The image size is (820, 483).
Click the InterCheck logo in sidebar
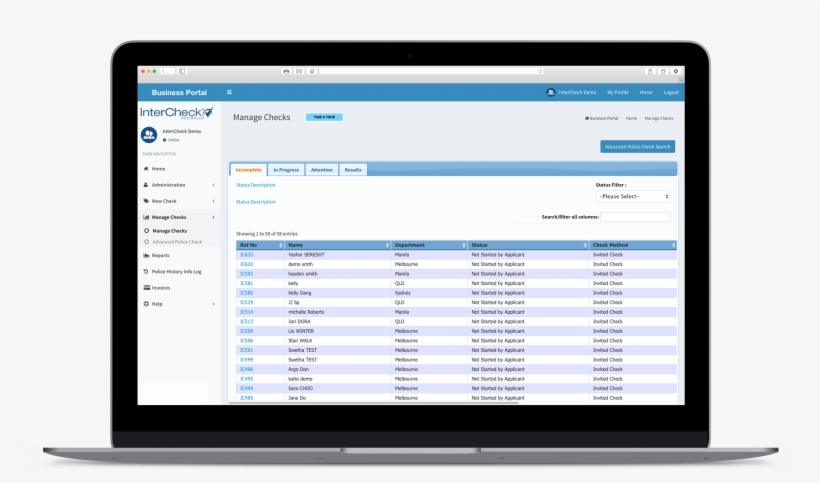tap(176, 113)
